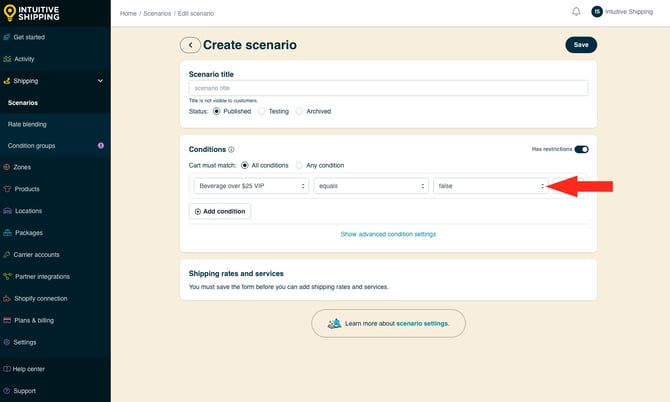Click the Zones globe icon
This screenshot has width=670, height=402.
pos(7,167)
